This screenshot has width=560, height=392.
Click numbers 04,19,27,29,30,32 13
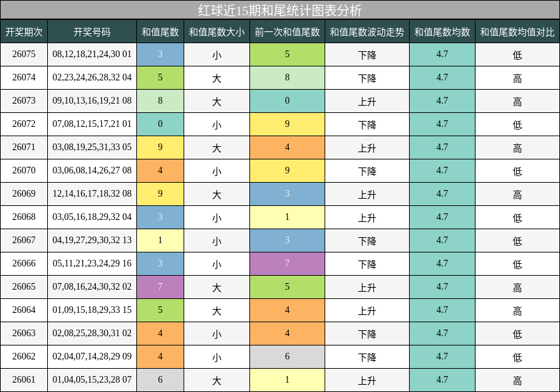(92, 240)
